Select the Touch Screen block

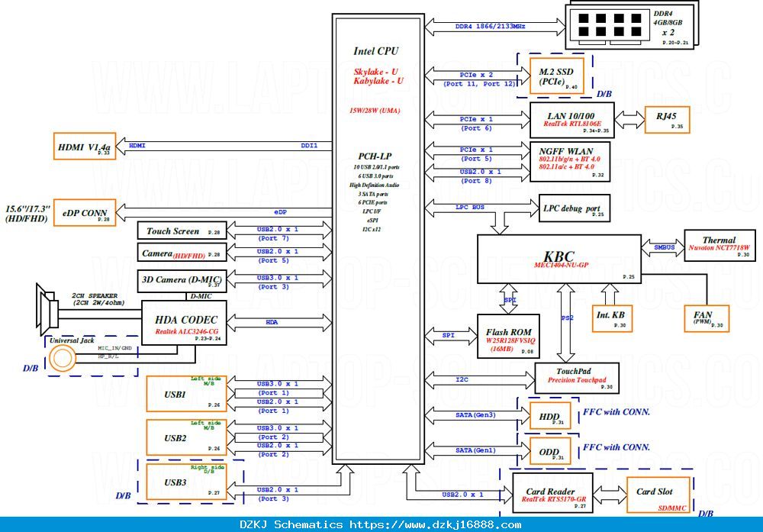point(182,231)
